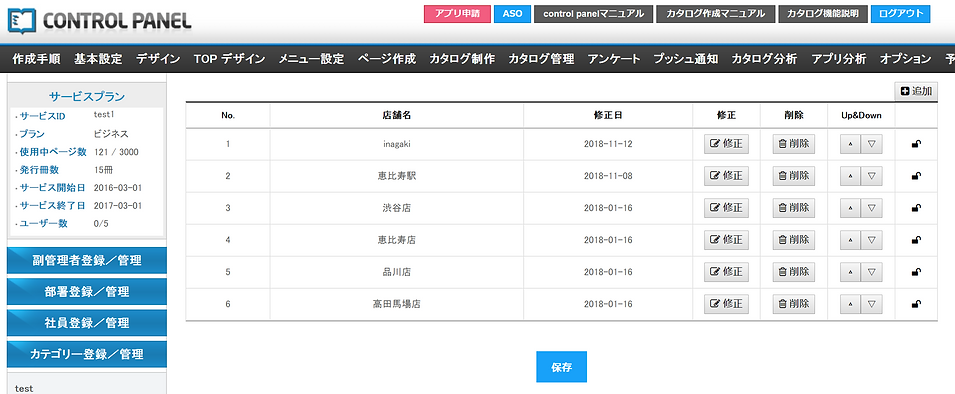Open カタログ機能説明
Image resolution: width=955 pixels, height=394 pixels.
823,14
